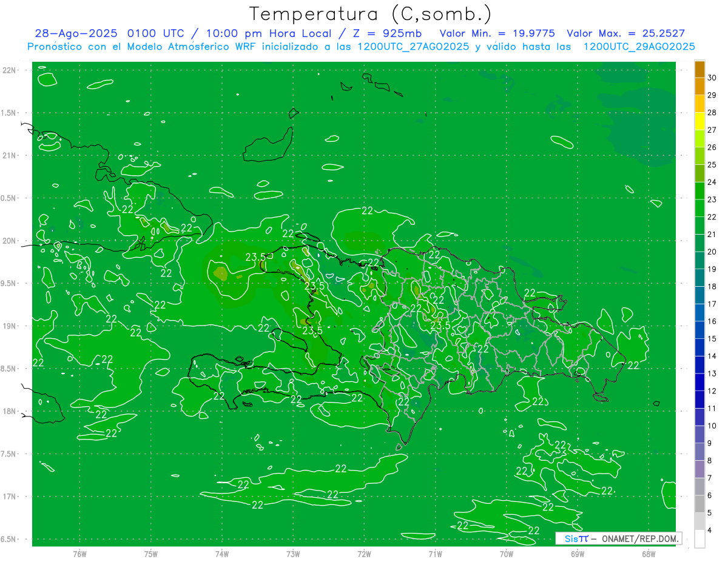Click the color scale label '14'
This screenshot has height=562, width=728.
click(712, 356)
